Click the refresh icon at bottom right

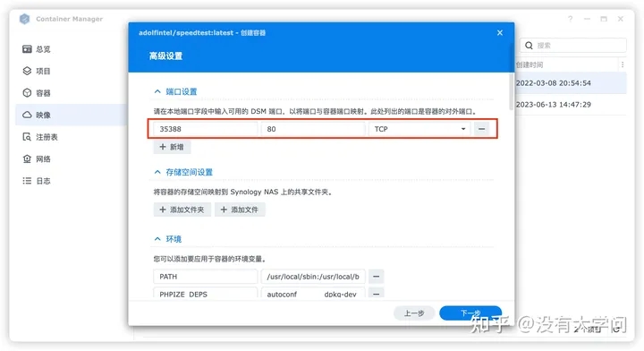tap(617, 329)
